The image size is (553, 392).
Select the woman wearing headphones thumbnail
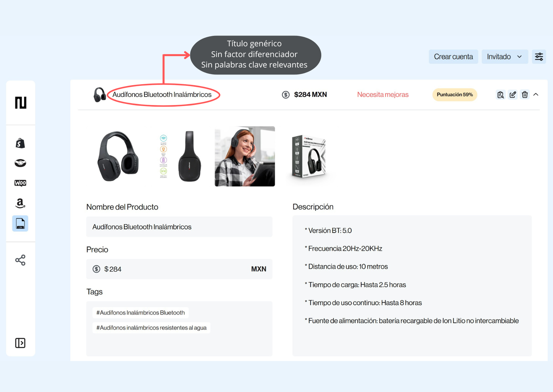pyautogui.click(x=245, y=156)
